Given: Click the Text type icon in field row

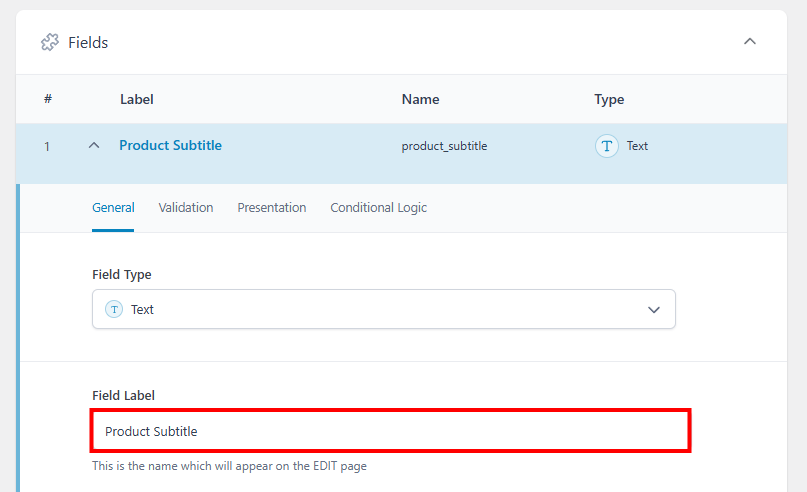Looking at the screenshot, I should click(x=606, y=146).
